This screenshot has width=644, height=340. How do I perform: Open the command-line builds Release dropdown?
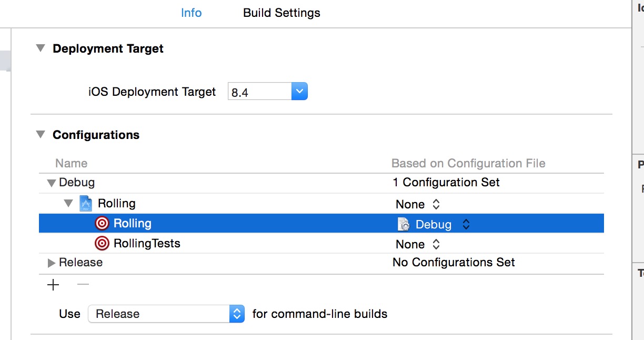(237, 314)
